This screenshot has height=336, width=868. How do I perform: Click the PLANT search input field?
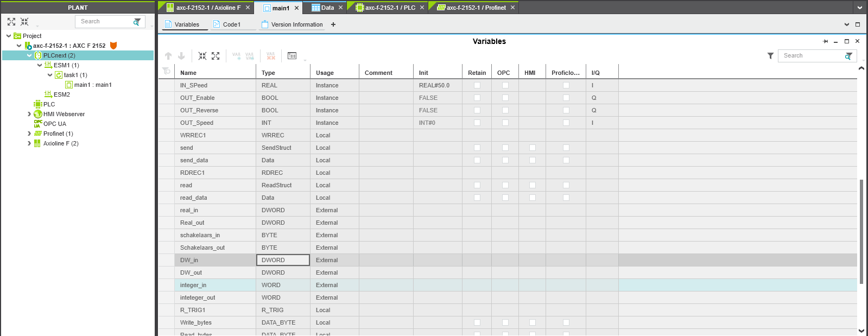tap(105, 22)
